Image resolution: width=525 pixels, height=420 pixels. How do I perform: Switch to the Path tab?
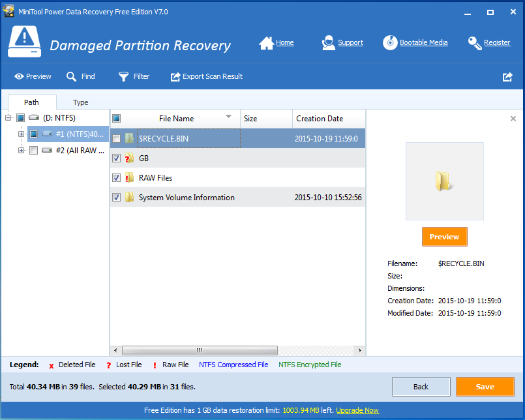pos(31,102)
